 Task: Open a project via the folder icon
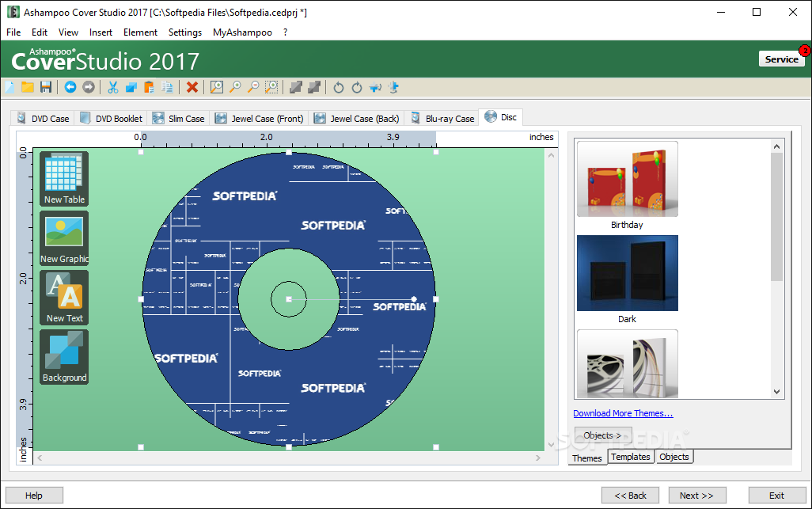(28, 87)
